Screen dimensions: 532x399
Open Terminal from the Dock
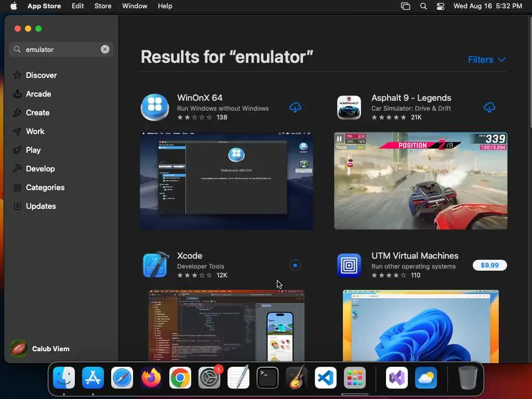point(268,378)
